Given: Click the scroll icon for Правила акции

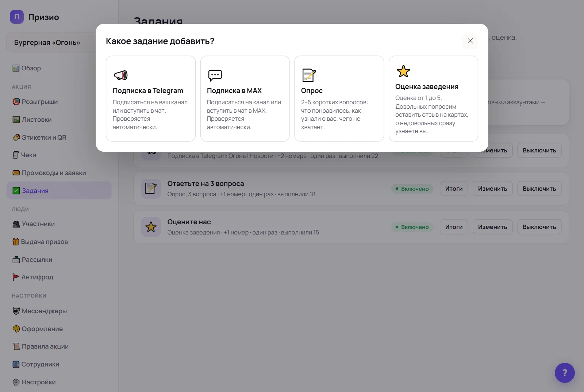Looking at the screenshot, I should 16,346.
